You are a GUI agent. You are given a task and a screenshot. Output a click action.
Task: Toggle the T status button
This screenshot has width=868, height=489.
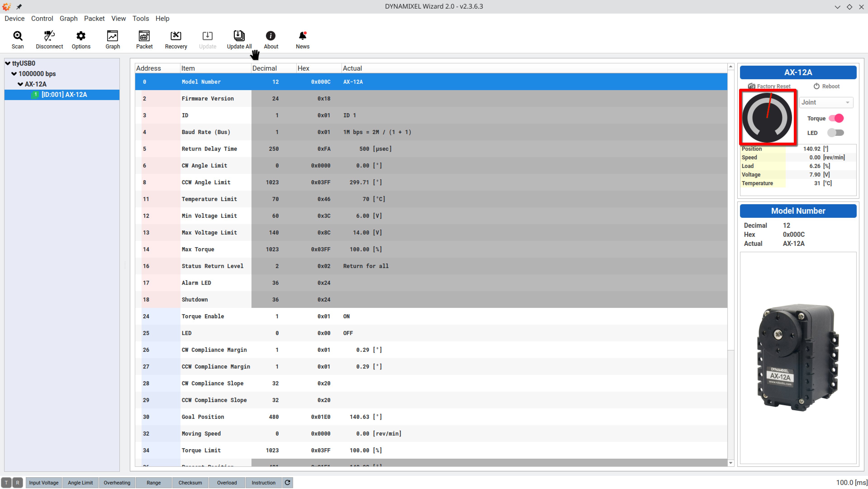click(6, 483)
